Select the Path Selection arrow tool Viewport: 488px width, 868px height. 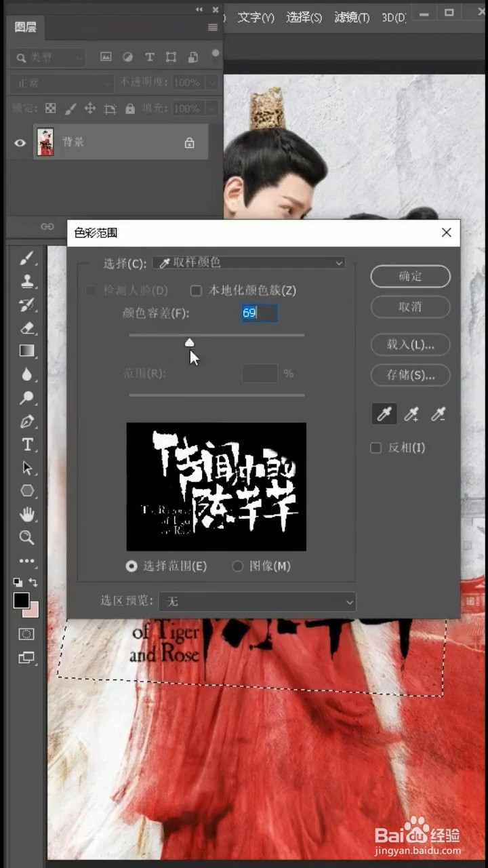click(27, 468)
